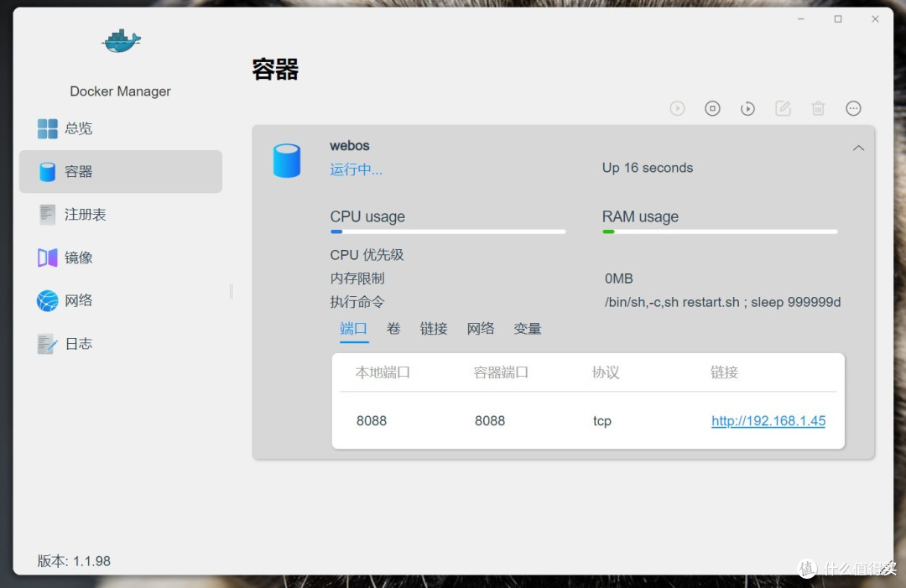906x588 pixels.
Task: Open the 总览 overview section
Action: 78,128
